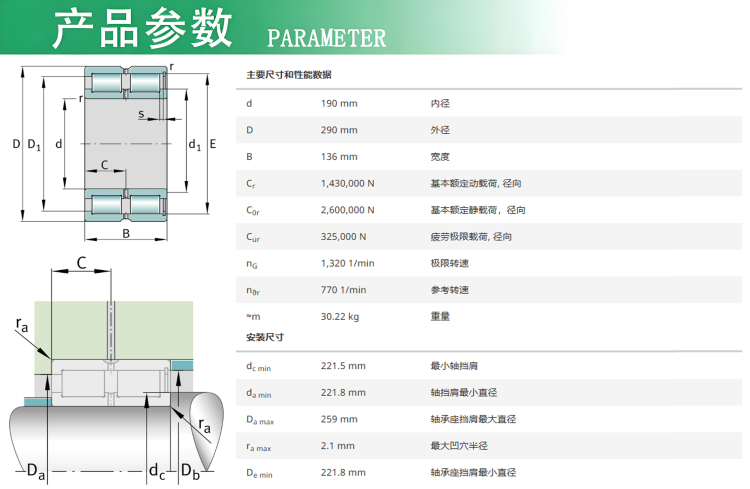The image size is (750, 489).
Task: Select the 安装尺寸 section heading
Action: pos(265,337)
